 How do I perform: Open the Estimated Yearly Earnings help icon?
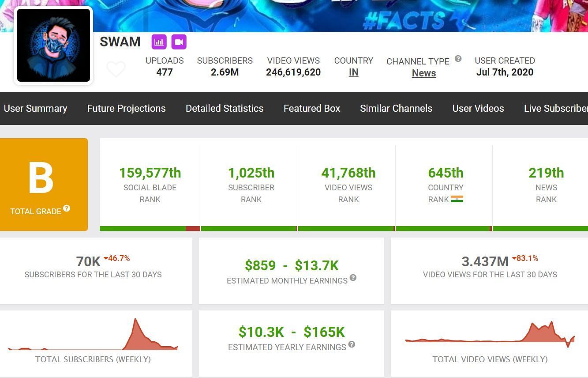(x=352, y=344)
